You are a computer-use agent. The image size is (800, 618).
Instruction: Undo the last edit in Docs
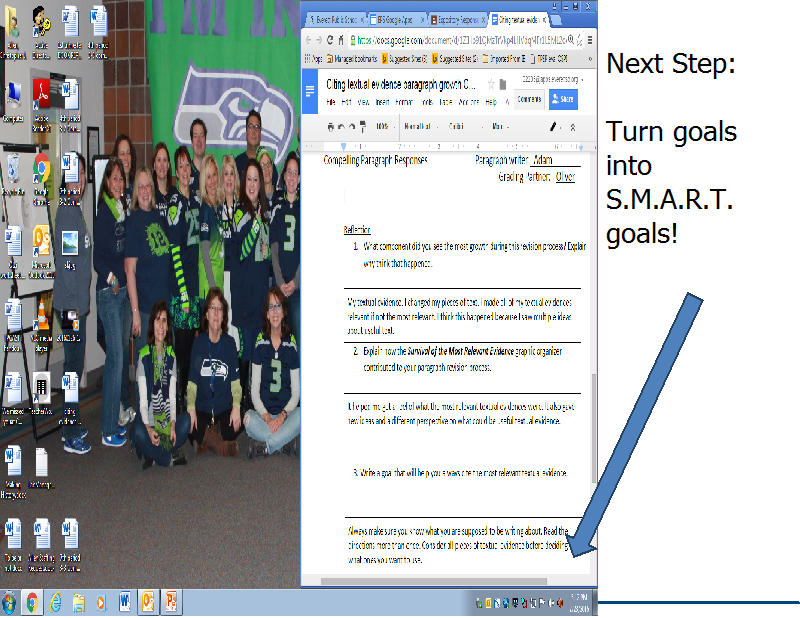(x=341, y=127)
